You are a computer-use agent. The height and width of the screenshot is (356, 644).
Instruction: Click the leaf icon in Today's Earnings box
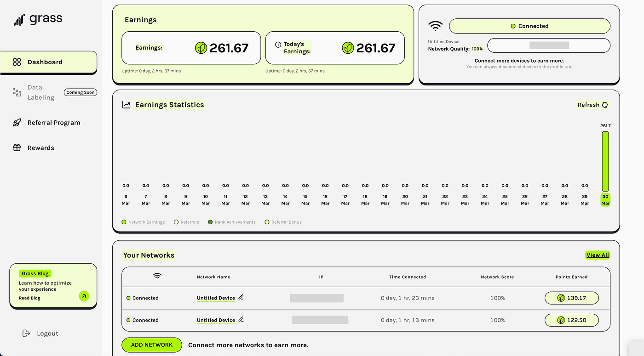click(348, 48)
